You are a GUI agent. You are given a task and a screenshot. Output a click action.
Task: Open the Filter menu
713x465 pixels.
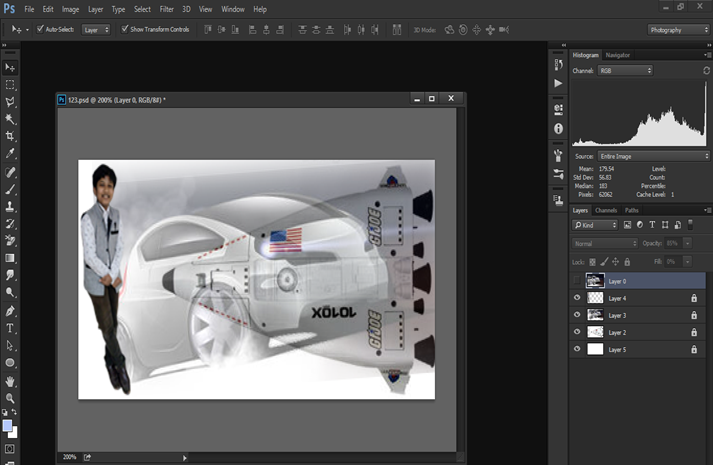[x=166, y=9]
